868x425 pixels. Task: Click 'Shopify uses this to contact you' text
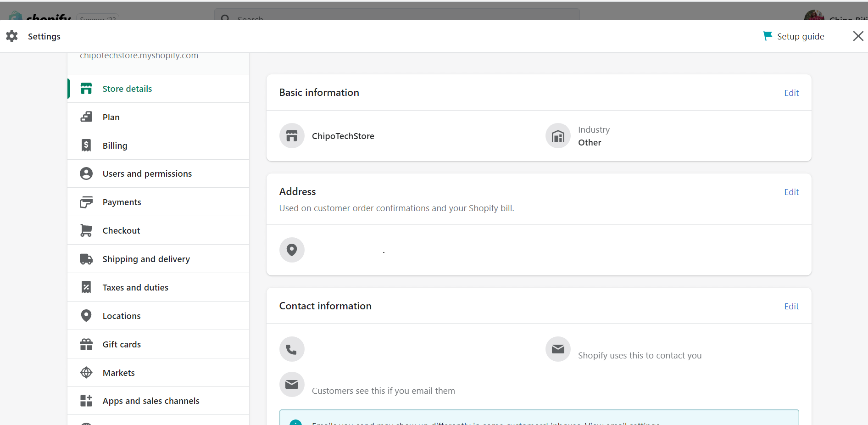coord(640,355)
